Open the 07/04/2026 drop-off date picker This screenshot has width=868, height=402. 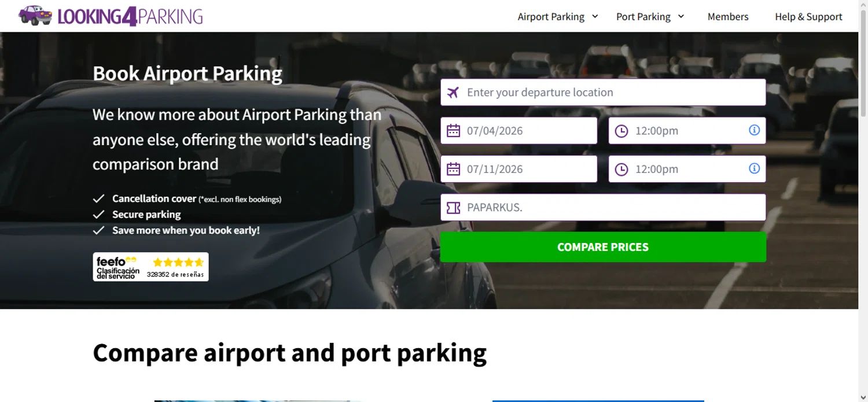[518, 131]
